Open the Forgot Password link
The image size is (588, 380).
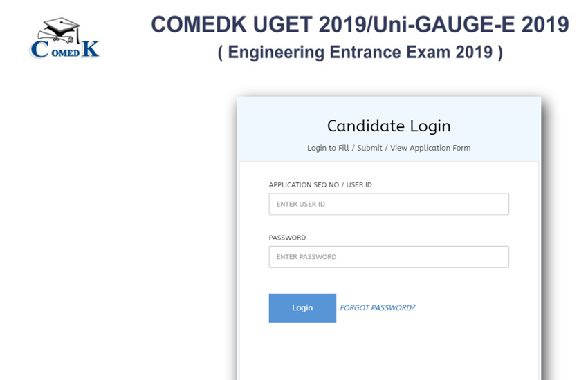377,308
